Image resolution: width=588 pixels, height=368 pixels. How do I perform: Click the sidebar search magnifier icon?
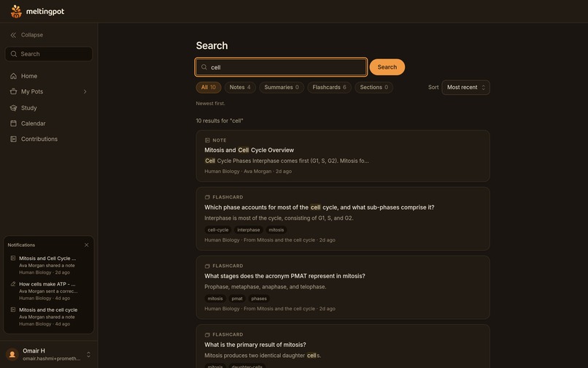tap(14, 54)
